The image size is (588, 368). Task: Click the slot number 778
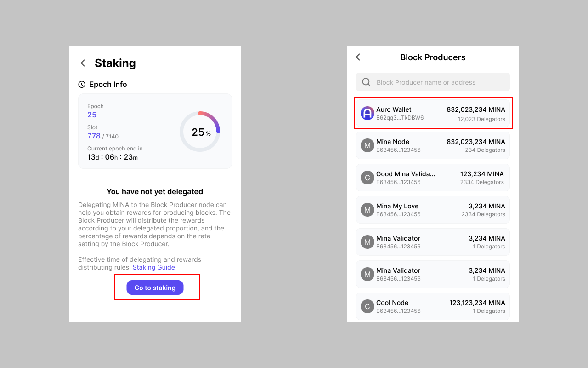[x=94, y=136]
